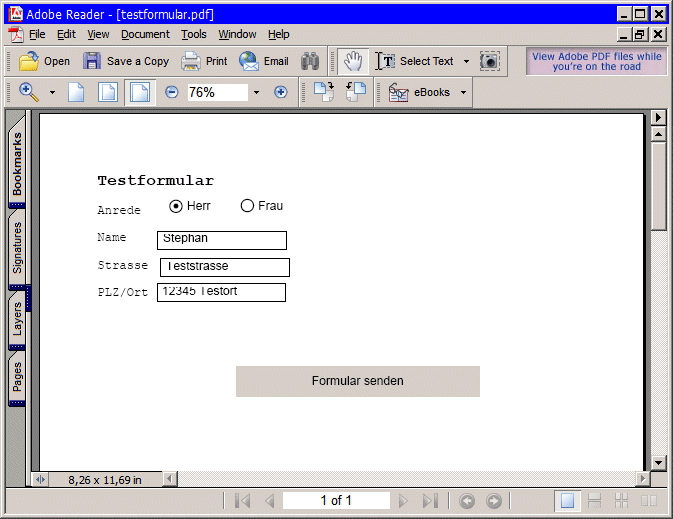
Task: Click the Open folder icon
Action: point(29,61)
